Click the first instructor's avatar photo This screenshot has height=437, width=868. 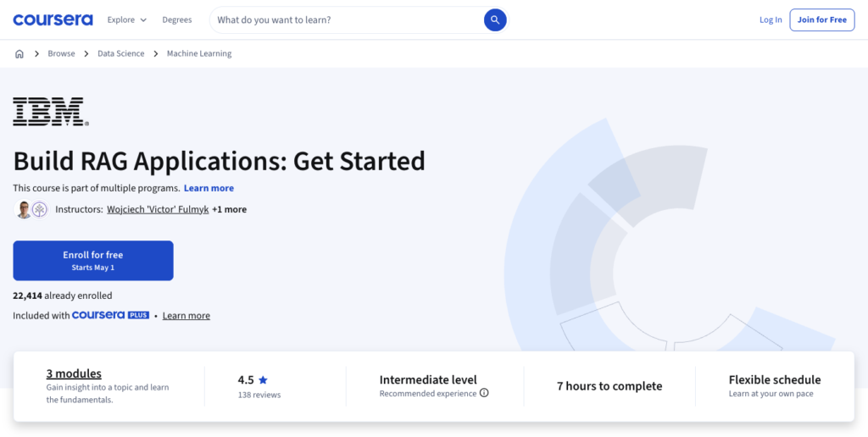pyautogui.click(x=23, y=210)
